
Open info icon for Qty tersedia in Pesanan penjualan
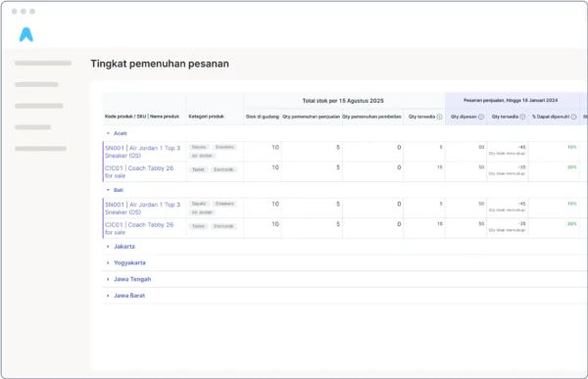522,117
